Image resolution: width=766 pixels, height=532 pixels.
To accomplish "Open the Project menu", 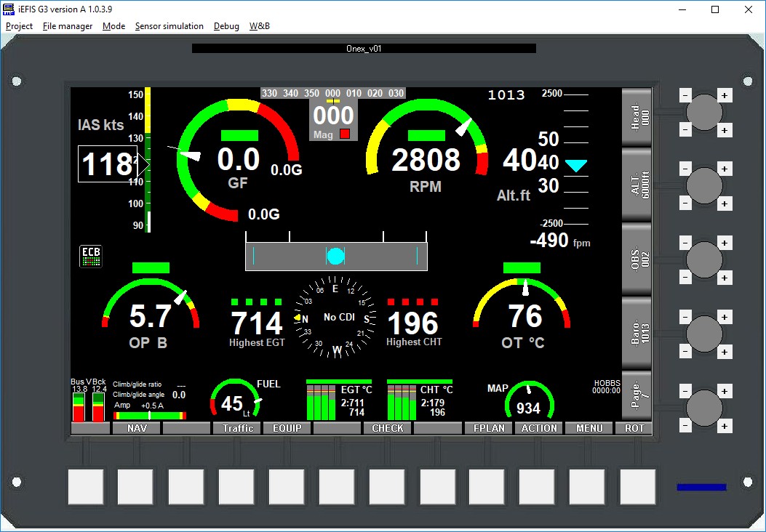I will pyautogui.click(x=19, y=25).
